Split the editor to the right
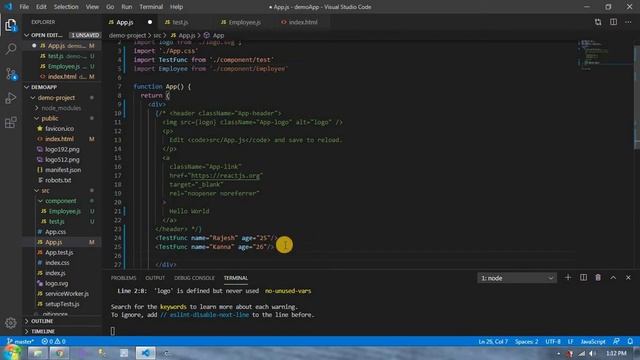Image resolution: width=640 pixels, height=360 pixels. 613,22
